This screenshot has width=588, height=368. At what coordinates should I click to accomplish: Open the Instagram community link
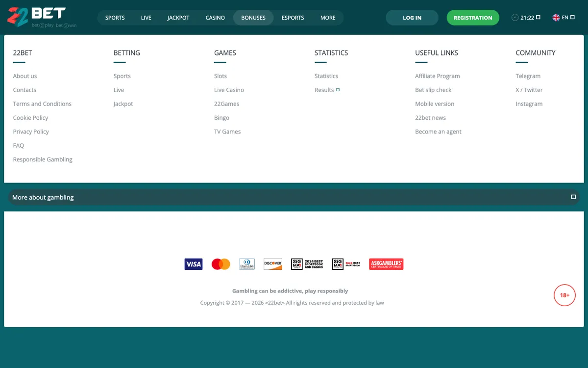coord(529,104)
